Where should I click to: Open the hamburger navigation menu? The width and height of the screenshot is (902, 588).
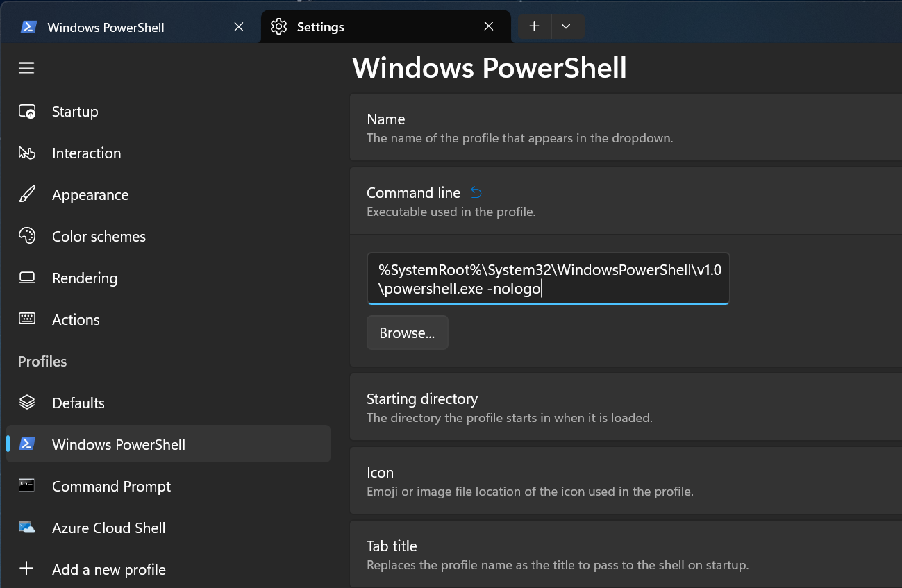tap(26, 67)
